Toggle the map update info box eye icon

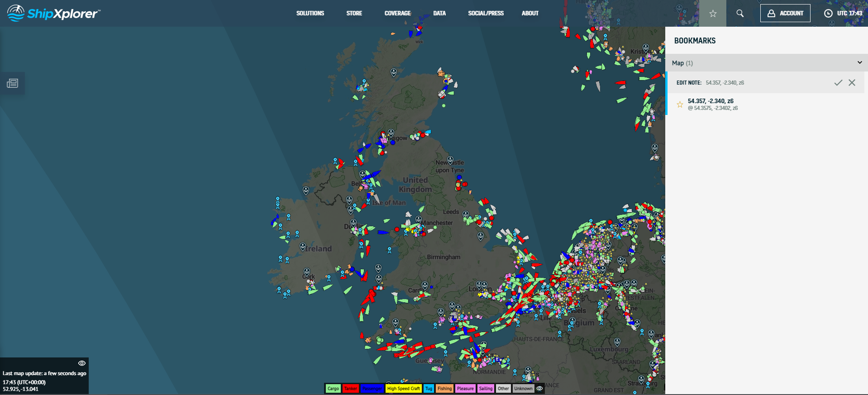(81, 363)
